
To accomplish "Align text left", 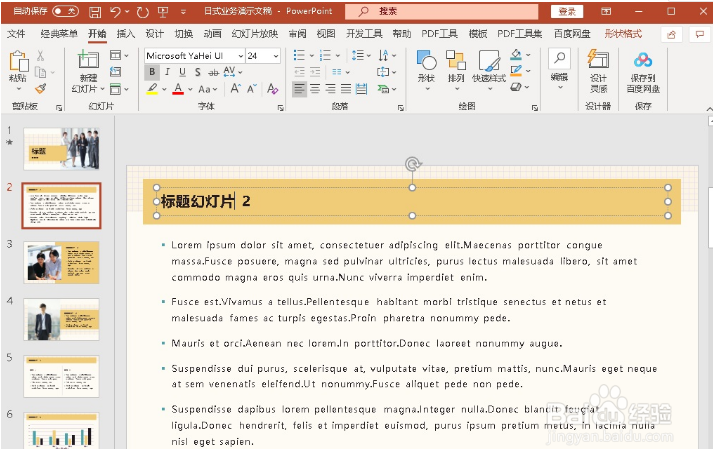I will [x=299, y=89].
